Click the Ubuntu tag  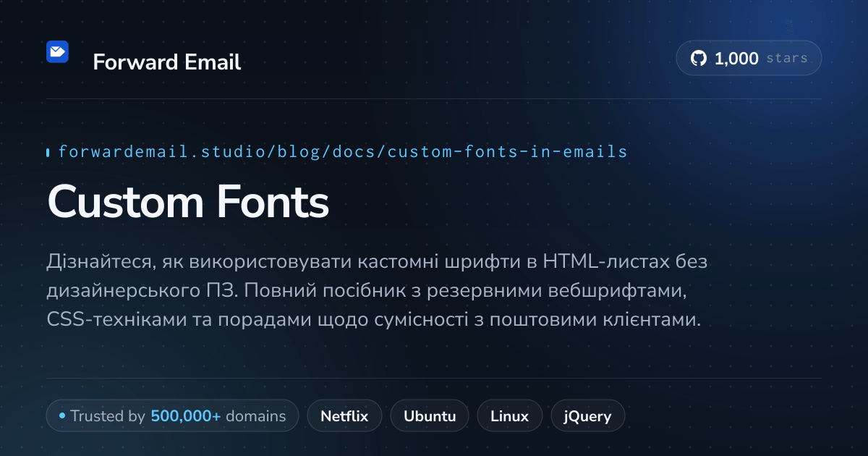(430, 416)
